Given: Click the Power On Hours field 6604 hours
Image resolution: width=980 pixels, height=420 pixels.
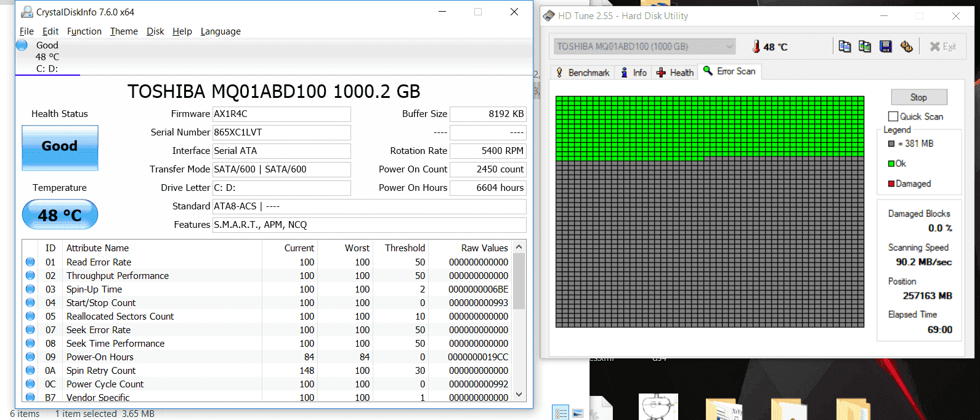Looking at the screenshot, I should (488, 188).
